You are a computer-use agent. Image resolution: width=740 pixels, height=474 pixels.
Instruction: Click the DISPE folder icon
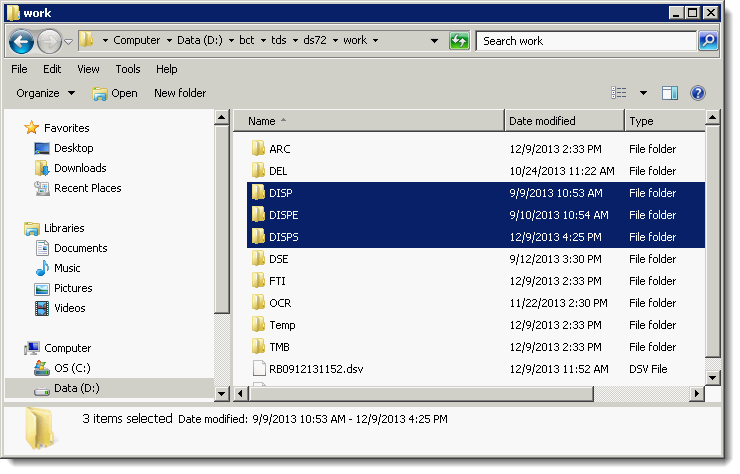pos(258,215)
